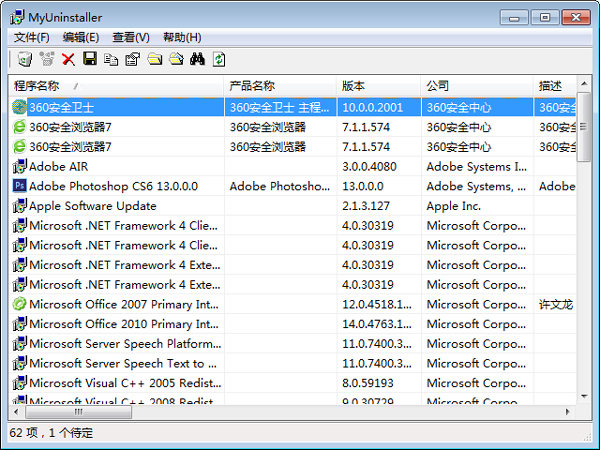This screenshot has height=450, width=600.
Task: Click version cell 10.0.0.2001
Action: click(x=372, y=108)
